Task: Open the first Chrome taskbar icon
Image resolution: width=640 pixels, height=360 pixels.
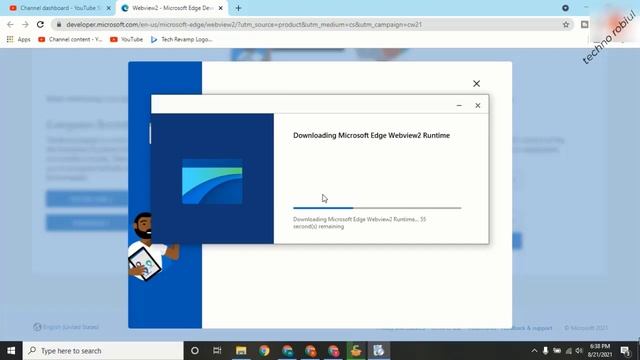Action: pos(264,351)
